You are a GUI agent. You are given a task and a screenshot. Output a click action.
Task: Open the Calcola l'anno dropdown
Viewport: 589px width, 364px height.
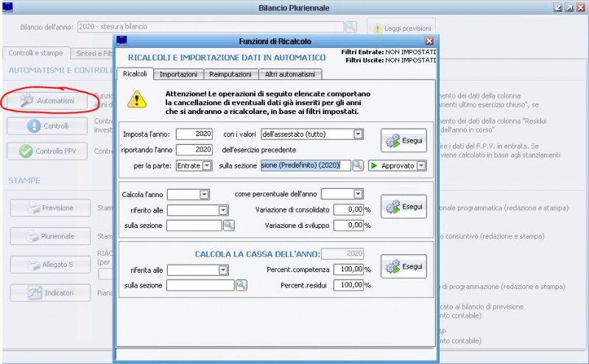pos(204,194)
